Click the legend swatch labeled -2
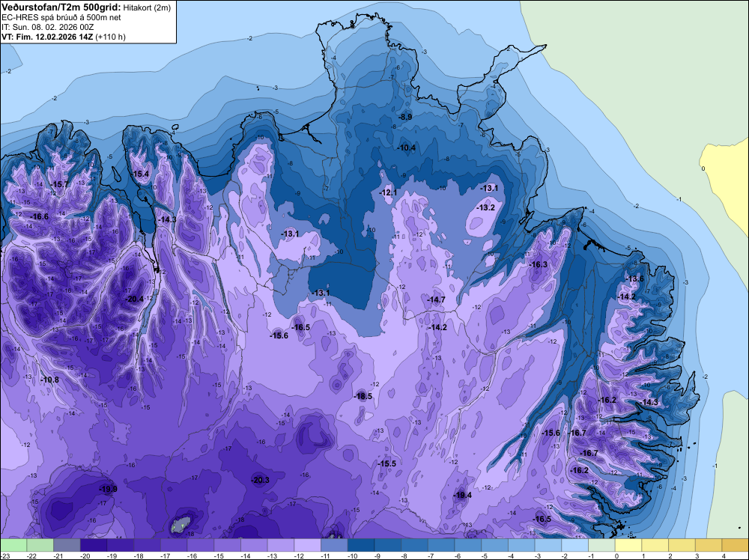The height and width of the screenshot is (560, 749). click(x=575, y=545)
